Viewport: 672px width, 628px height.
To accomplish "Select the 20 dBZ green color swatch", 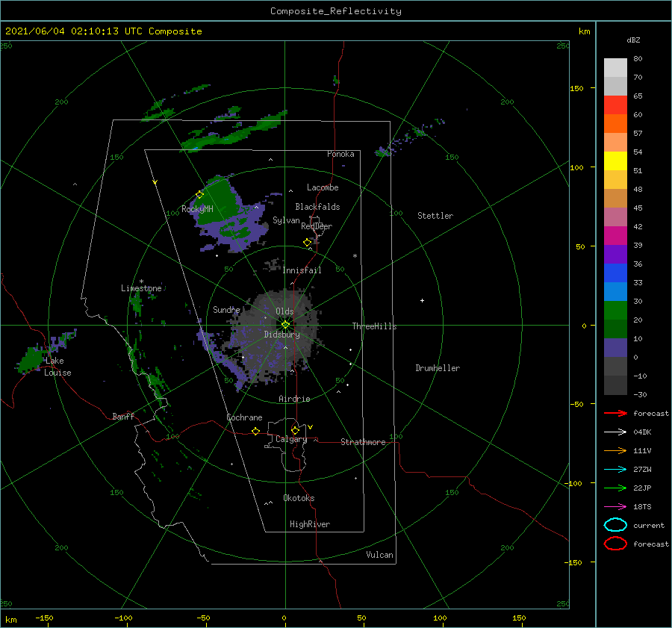I will [615, 311].
